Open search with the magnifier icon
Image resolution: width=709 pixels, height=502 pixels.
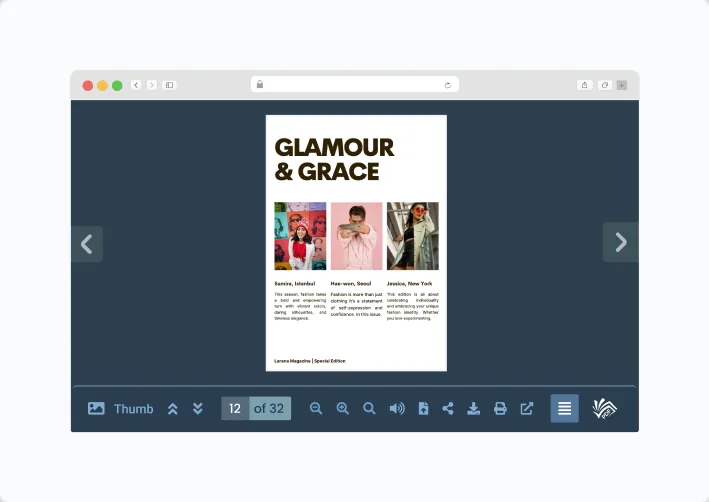tap(369, 408)
